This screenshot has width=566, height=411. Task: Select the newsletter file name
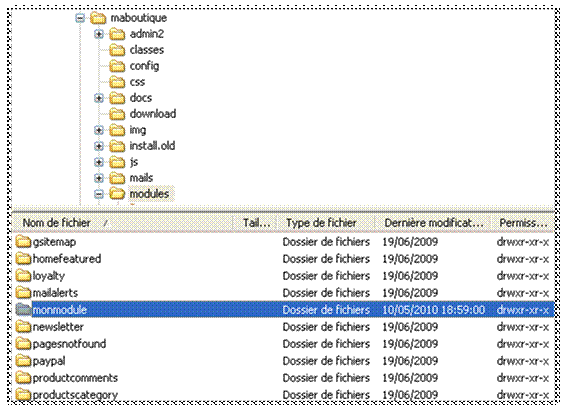(x=58, y=327)
